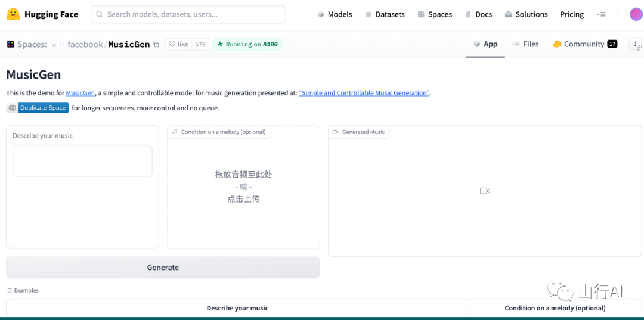Open the facebook organization link
Image resolution: width=644 pixels, height=320 pixels.
point(85,44)
